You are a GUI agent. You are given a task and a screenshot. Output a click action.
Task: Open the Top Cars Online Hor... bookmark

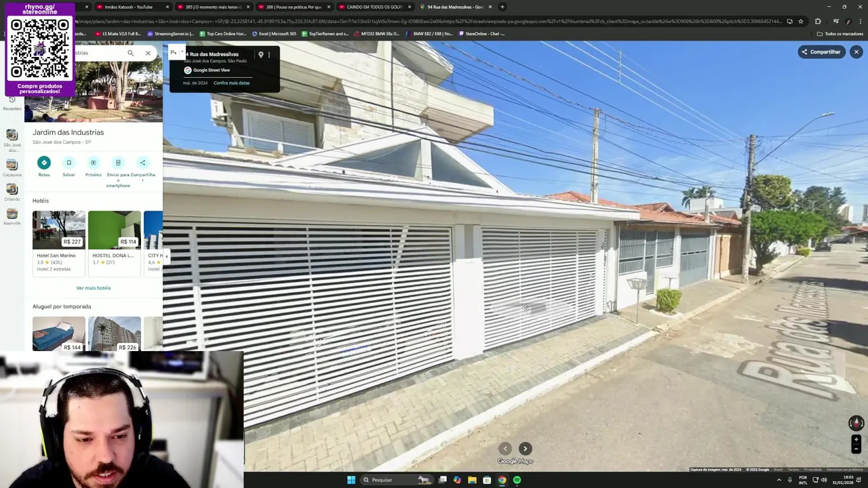223,33
